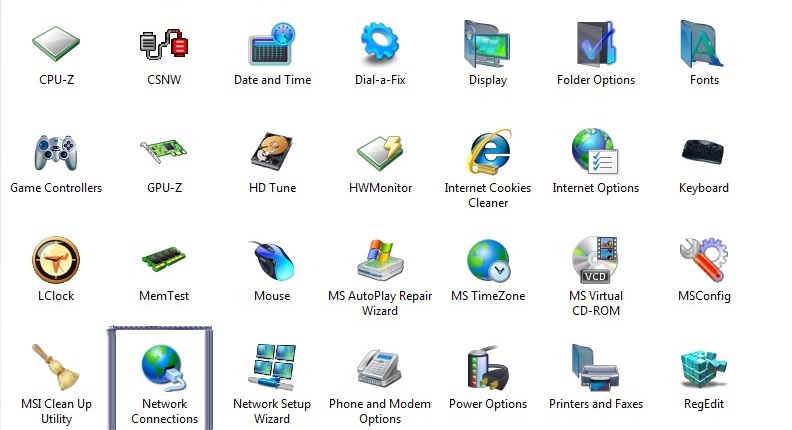Open the CPU-Z icon
The width and height of the screenshot is (792, 430).
point(55,45)
